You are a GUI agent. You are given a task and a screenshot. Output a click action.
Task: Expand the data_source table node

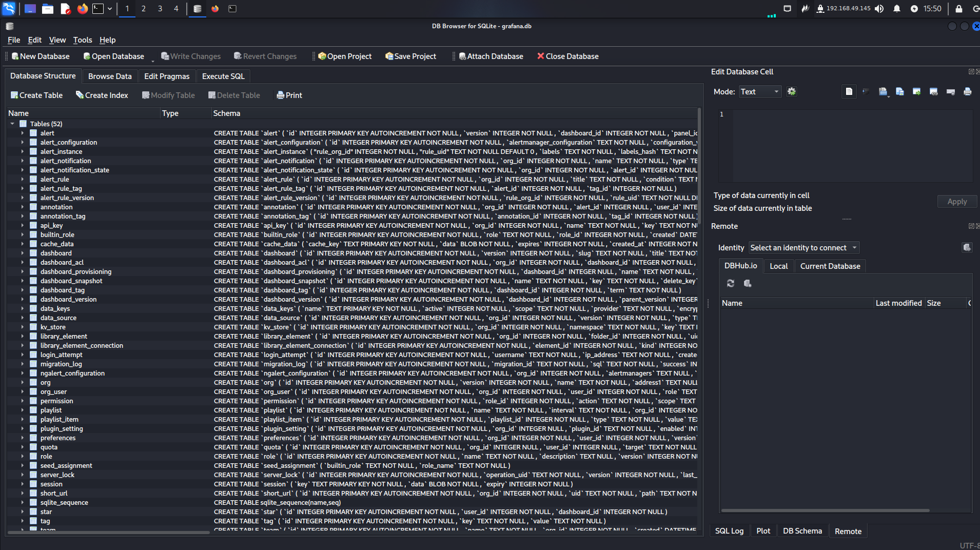23,318
